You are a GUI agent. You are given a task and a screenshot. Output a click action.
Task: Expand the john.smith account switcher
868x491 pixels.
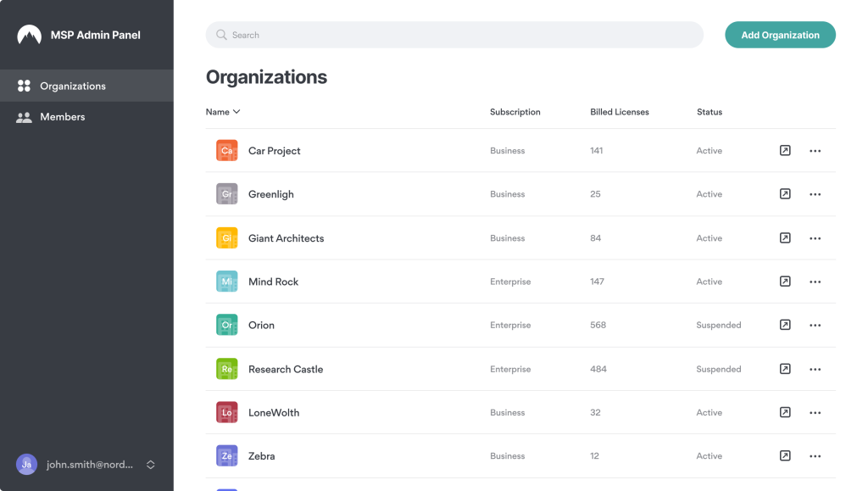pyautogui.click(x=151, y=465)
